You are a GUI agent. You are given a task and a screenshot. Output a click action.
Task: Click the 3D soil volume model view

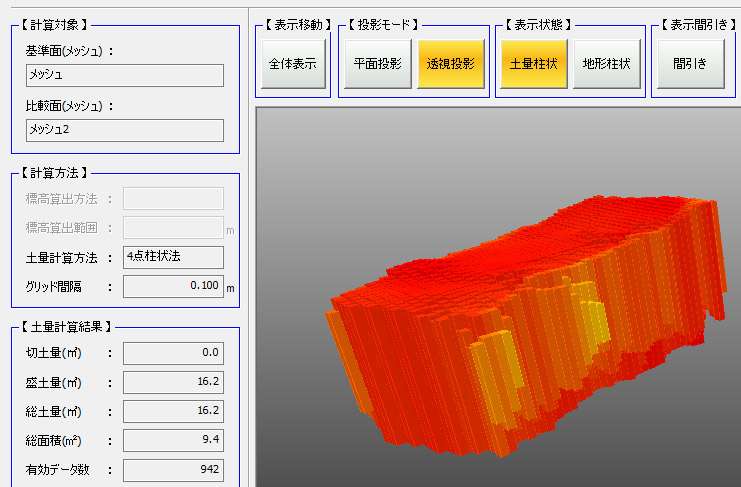pyautogui.click(x=499, y=297)
